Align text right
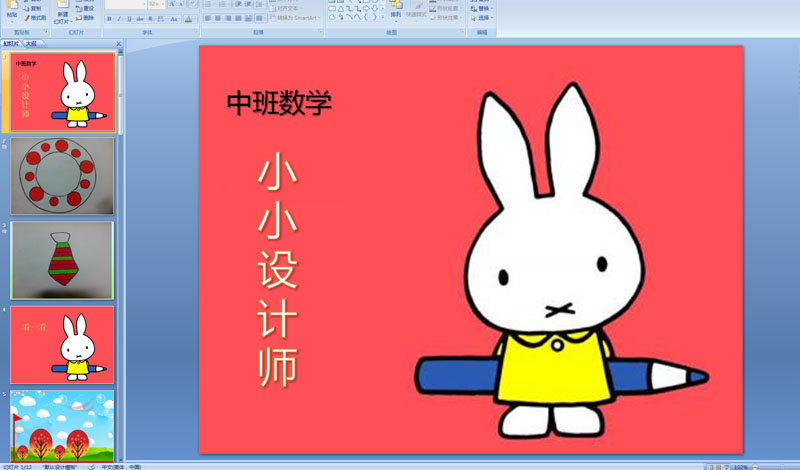Image resolution: width=800 pixels, height=470 pixels. 228,18
